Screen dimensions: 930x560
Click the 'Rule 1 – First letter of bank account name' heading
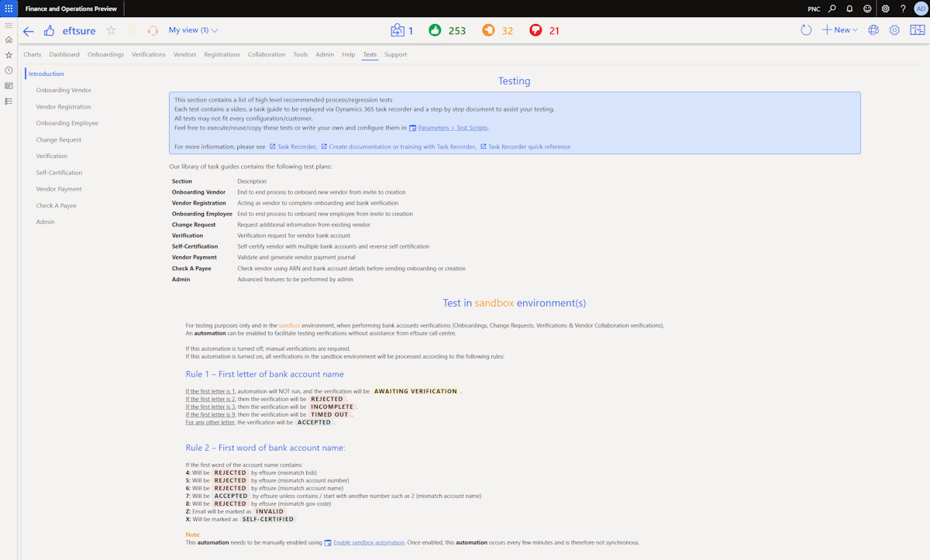pyautogui.click(x=264, y=374)
